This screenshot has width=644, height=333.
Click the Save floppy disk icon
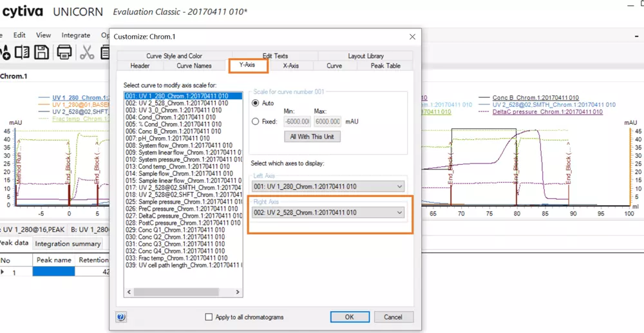[x=42, y=52]
